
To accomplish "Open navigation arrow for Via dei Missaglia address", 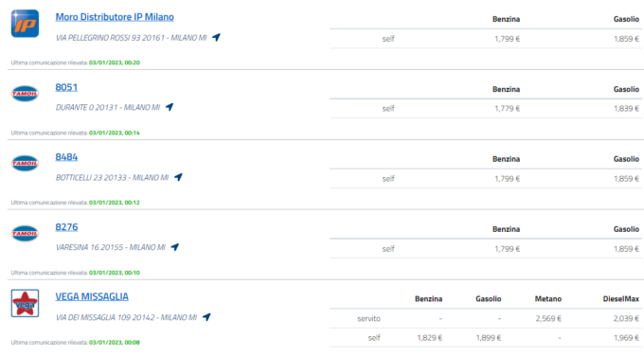I will pos(206,317).
